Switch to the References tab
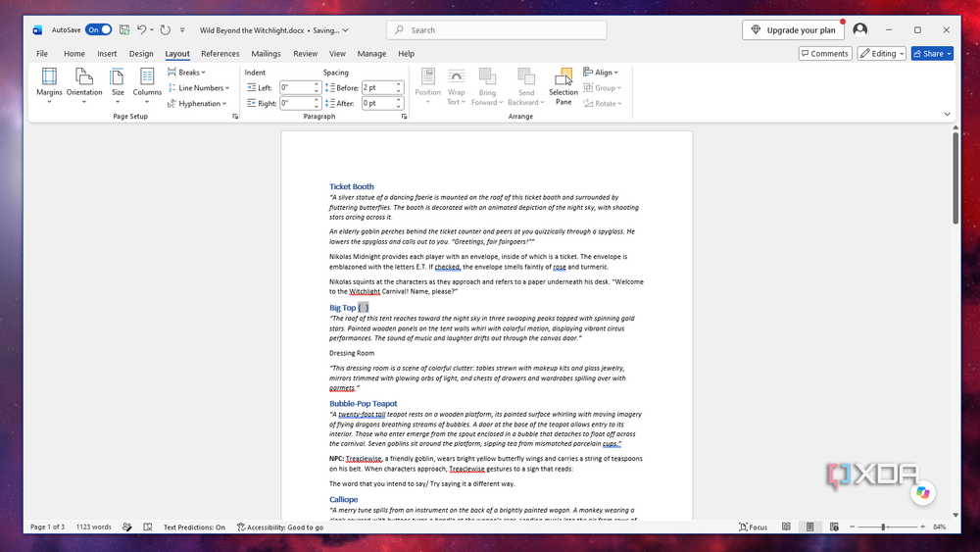This screenshot has height=552, width=980. pos(220,54)
